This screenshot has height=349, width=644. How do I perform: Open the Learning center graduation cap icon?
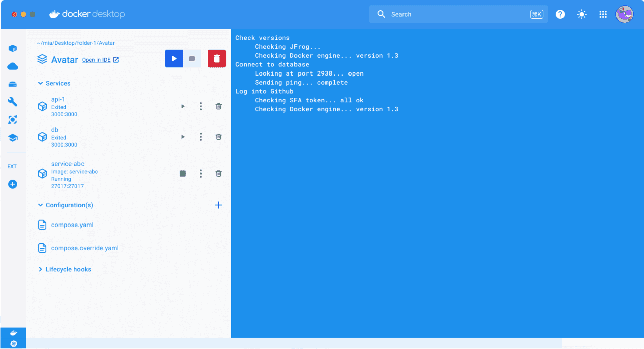pos(13,138)
